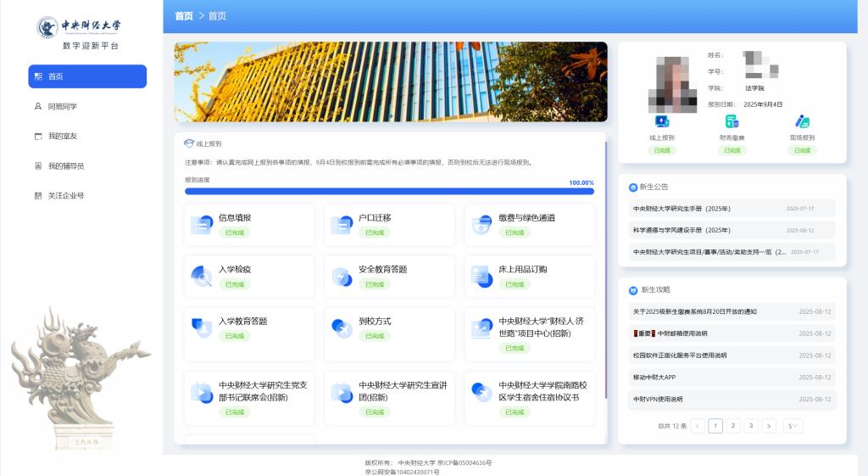
Task: Open the 研究生宣讲团 video icon
Action: [x=342, y=392]
